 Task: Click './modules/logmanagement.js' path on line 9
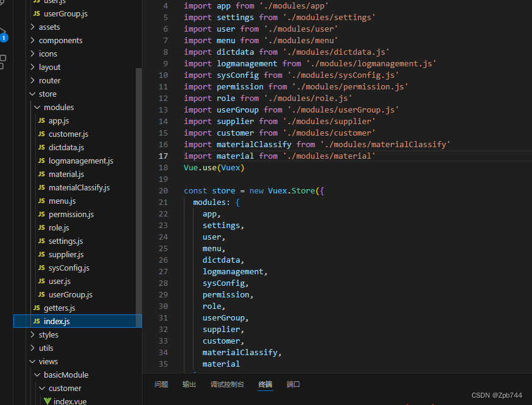pos(371,64)
